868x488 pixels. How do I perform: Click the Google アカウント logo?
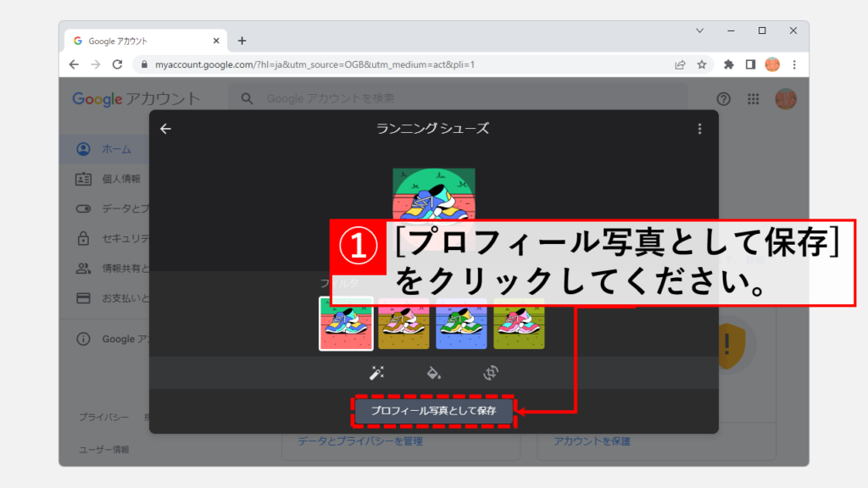tap(136, 99)
